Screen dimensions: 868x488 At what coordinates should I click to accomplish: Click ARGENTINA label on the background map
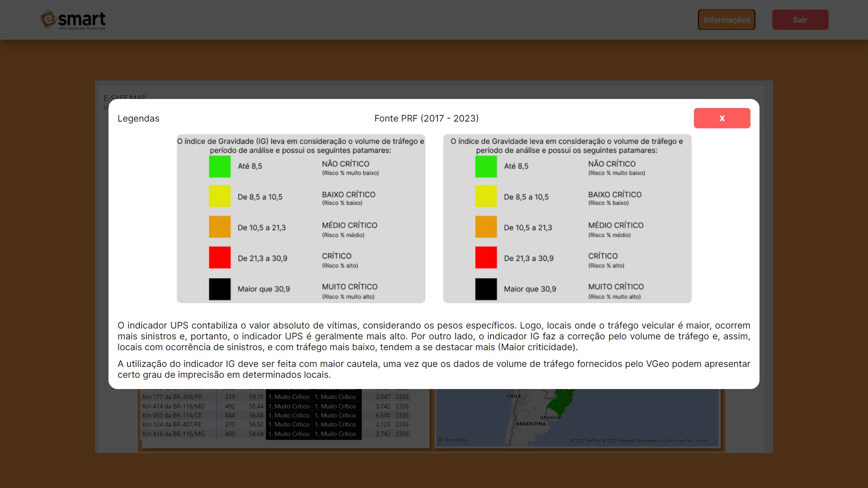(x=531, y=424)
